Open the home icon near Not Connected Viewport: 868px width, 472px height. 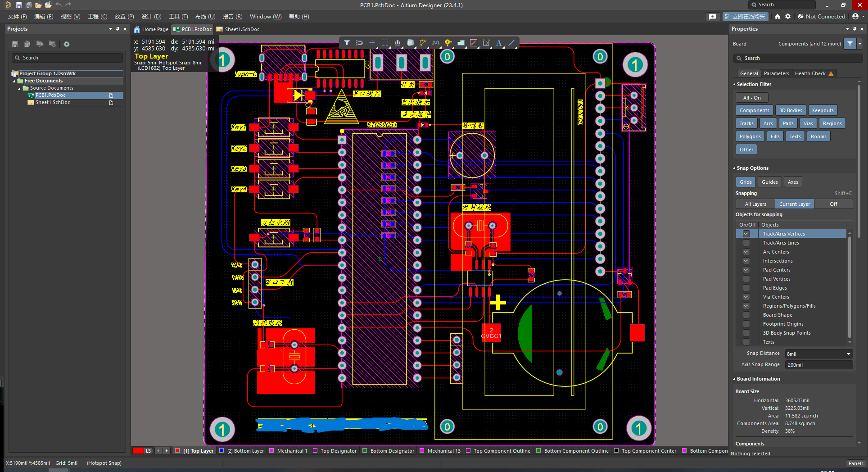coord(777,16)
